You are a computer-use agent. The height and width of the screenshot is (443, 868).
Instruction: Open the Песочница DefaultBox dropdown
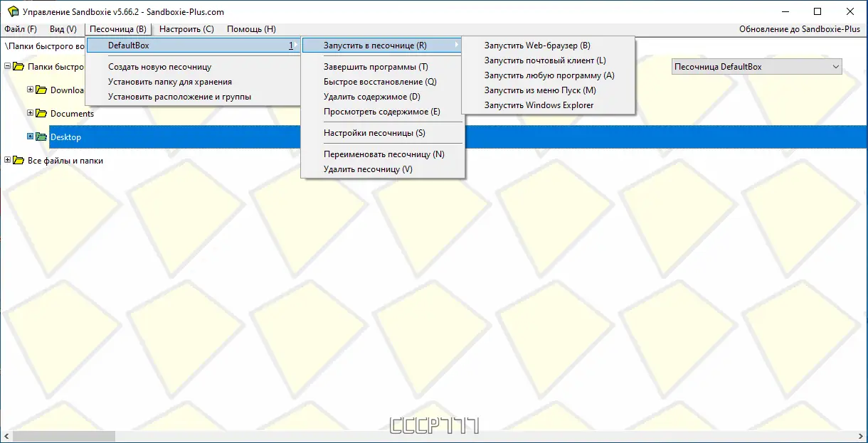[757, 66]
